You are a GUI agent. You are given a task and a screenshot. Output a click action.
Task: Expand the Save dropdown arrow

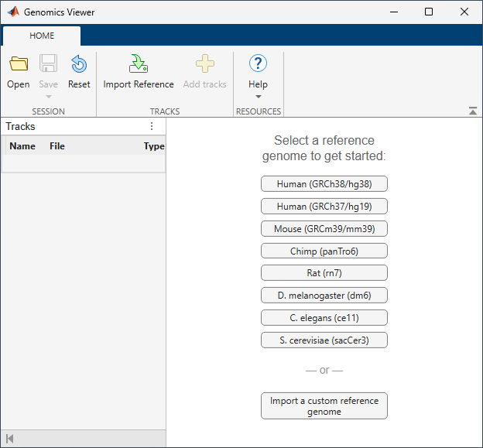tap(48, 97)
